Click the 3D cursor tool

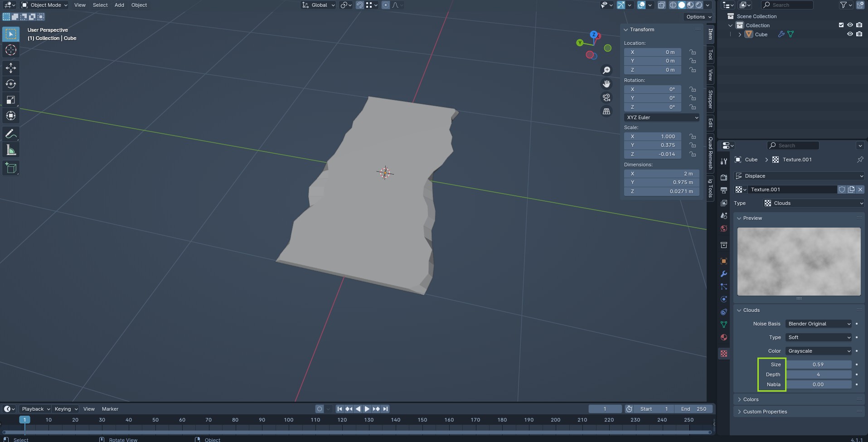pos(11,50)
